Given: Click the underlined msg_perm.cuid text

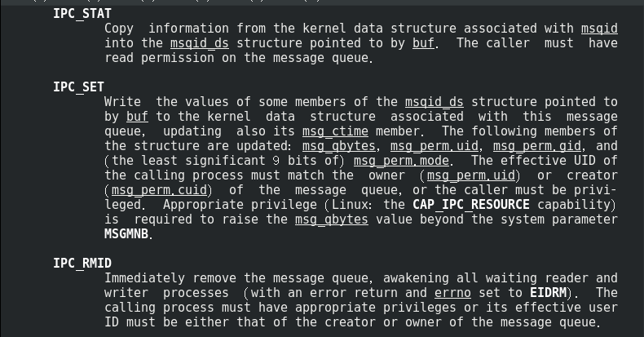Looking at the screenshot, I should (x=159, y=190).
